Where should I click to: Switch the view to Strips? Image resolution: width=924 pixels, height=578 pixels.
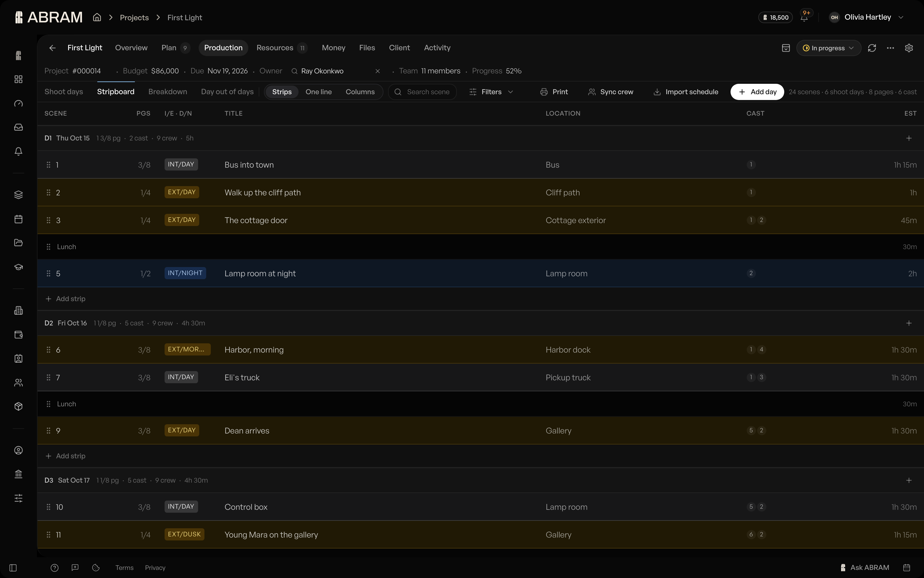click(x=282, y=92)
